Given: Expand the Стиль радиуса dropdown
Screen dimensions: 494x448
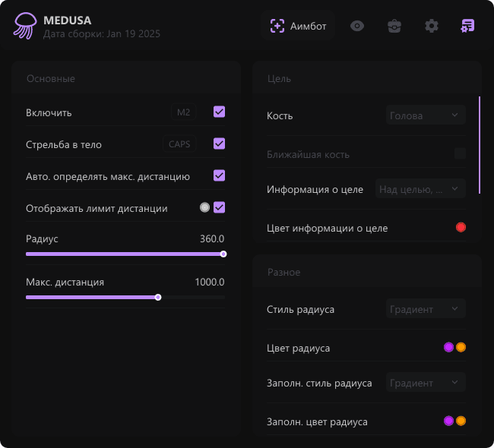Looking at the screenshot, I should pos(425,309).
